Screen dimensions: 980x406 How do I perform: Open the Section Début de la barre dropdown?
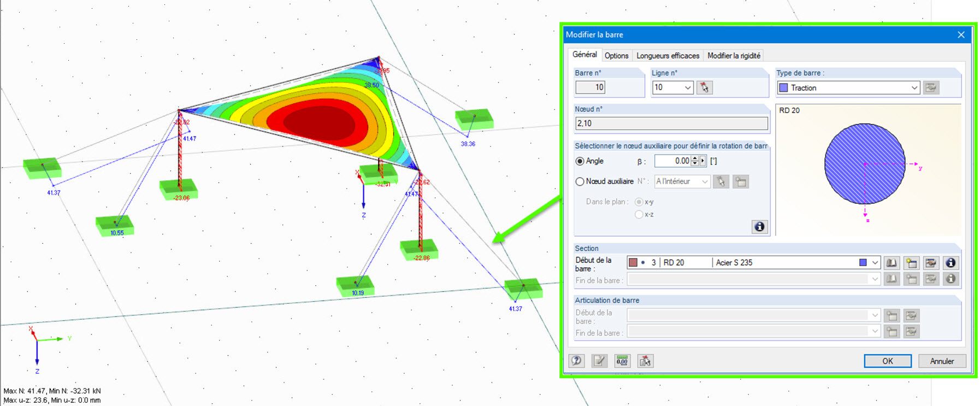pyautogui.click(x=875, y=263)
